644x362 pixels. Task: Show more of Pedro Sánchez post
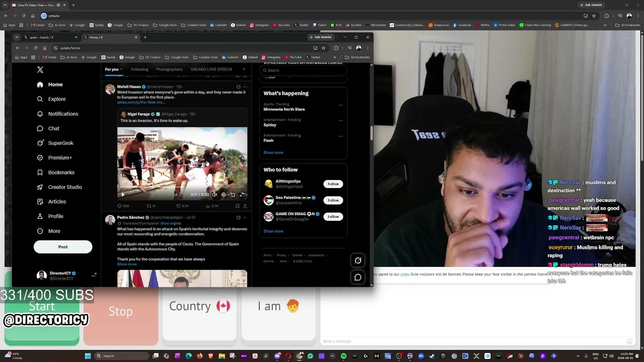coord(127,264)
